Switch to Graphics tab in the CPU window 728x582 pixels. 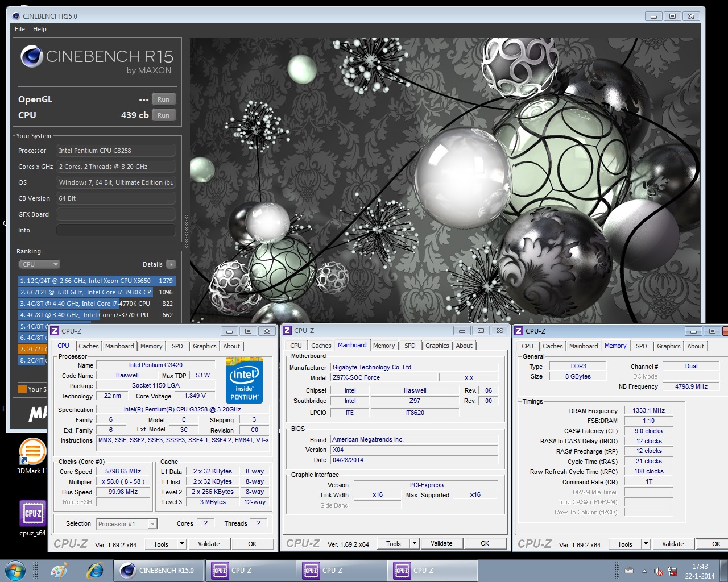click(205, 346)
